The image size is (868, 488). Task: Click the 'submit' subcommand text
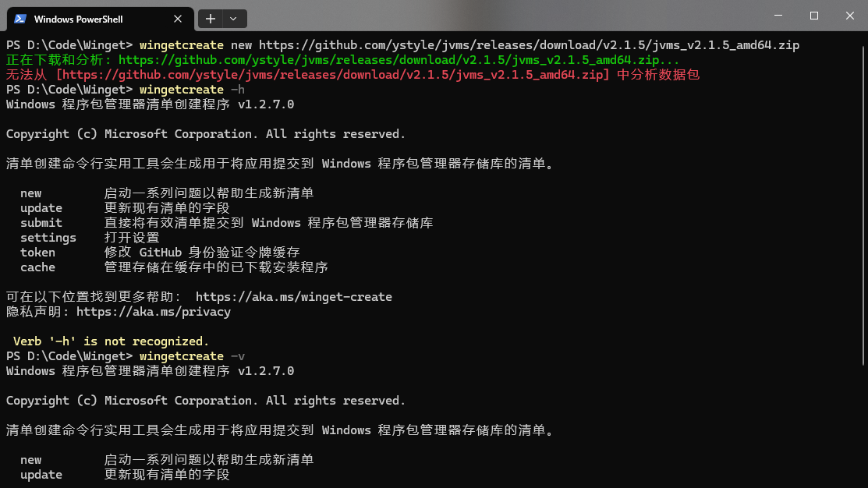coord(41,222)
